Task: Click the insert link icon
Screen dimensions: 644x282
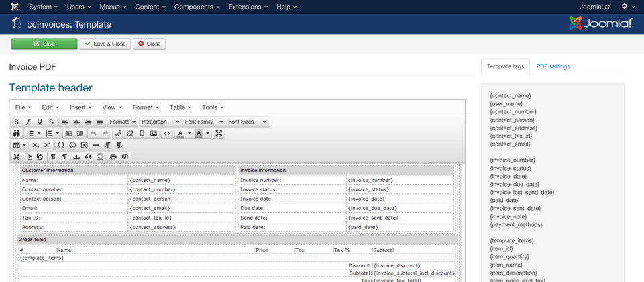Action: (x=119, y=134)
